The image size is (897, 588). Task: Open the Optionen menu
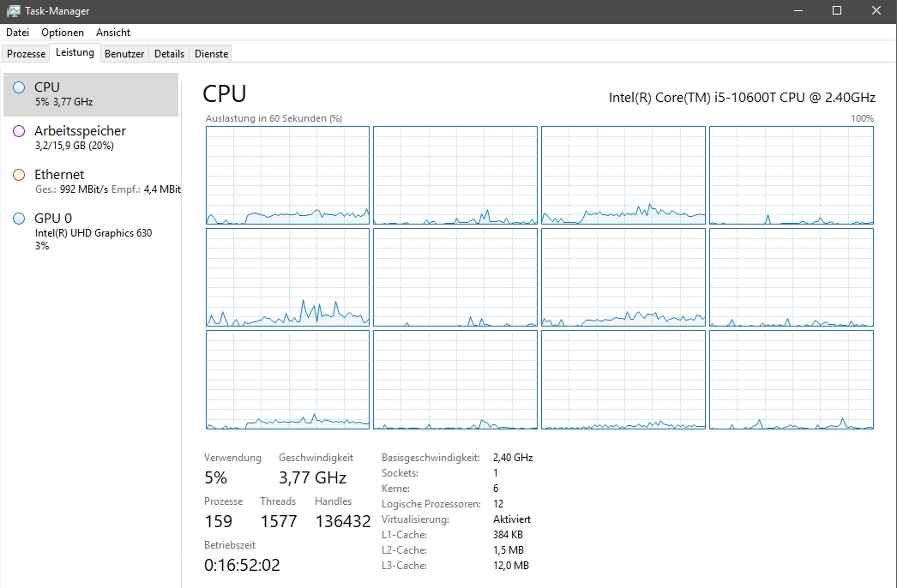coord(63,33)
